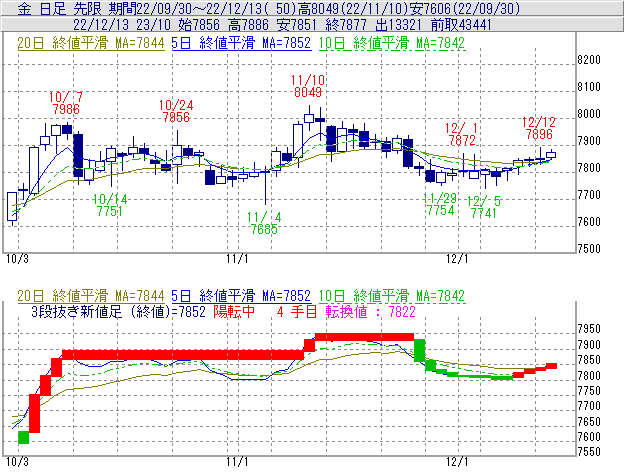
Task: Click the 11/1 date label under lower chart
Action: 237,461
